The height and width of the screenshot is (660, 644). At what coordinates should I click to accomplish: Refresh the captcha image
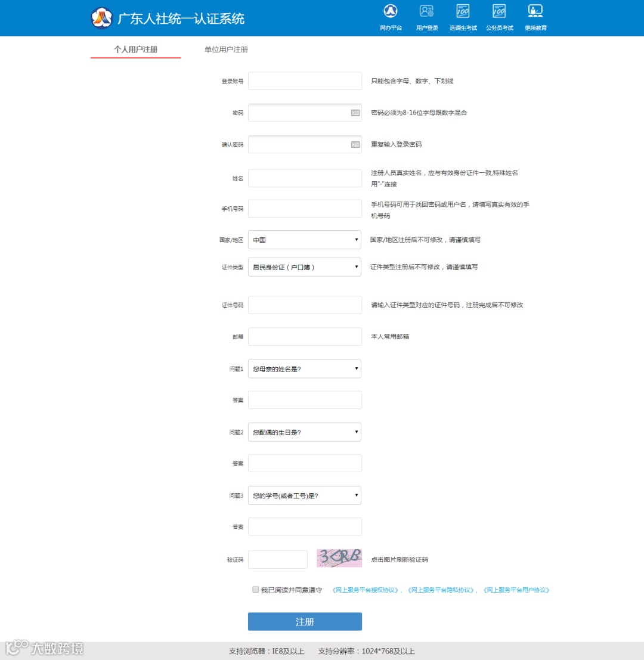339,558
